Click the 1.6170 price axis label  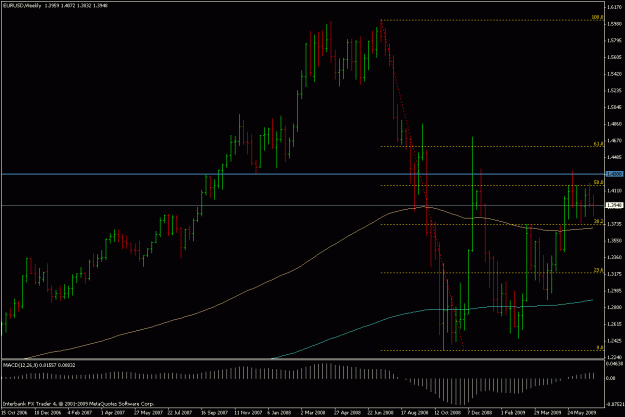614,7
